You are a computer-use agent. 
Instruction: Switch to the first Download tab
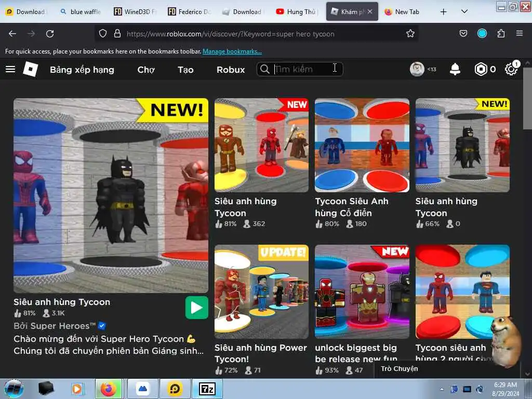coord(25,11)
